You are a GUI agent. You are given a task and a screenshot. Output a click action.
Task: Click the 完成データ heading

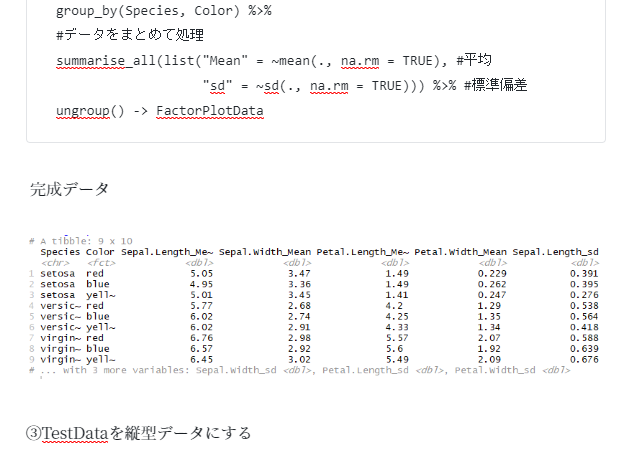tap(69, 189)
